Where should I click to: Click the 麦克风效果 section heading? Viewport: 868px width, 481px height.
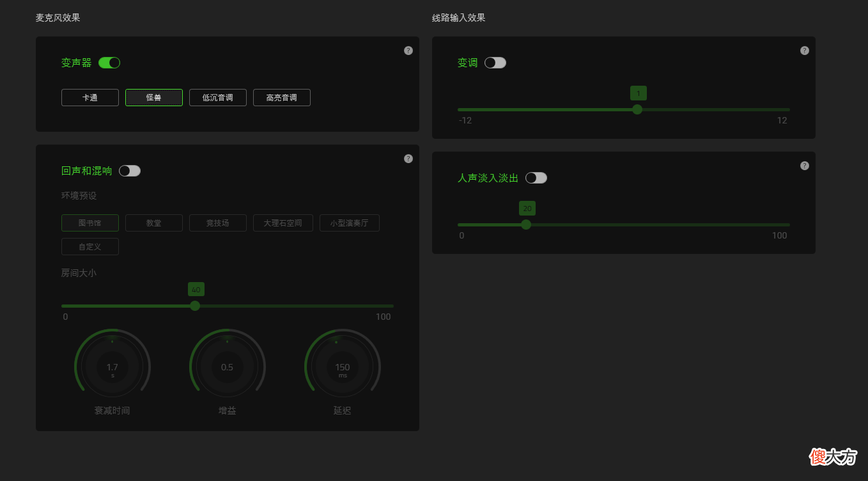(x=58, y=18)
